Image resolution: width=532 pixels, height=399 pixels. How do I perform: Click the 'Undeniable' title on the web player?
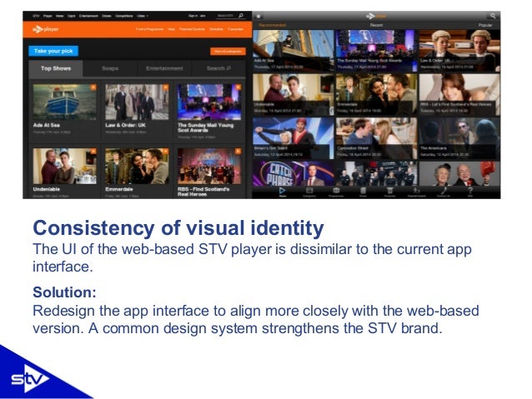coord(47,189)
